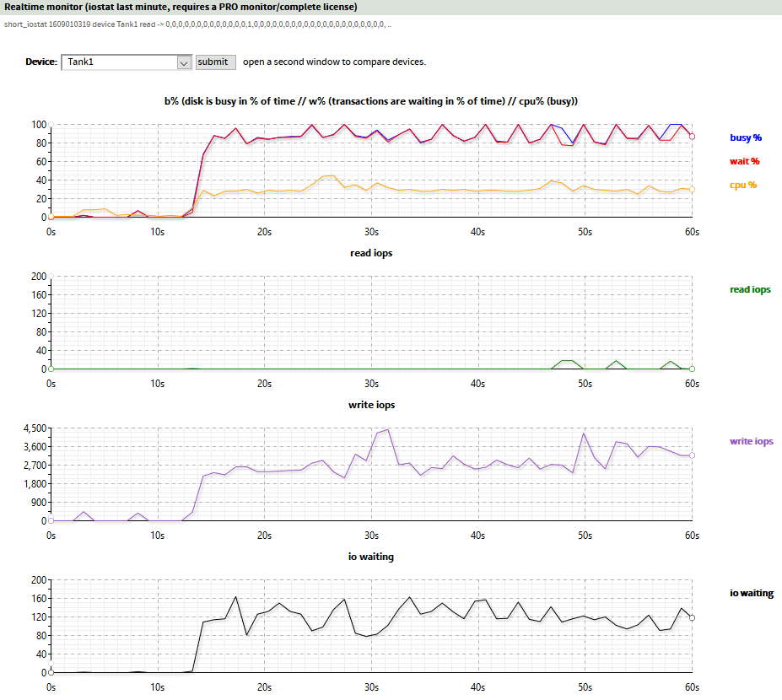Screen dimensions: 782x700
Task: Click the short_iostat data line text
Action: point(197,24)
